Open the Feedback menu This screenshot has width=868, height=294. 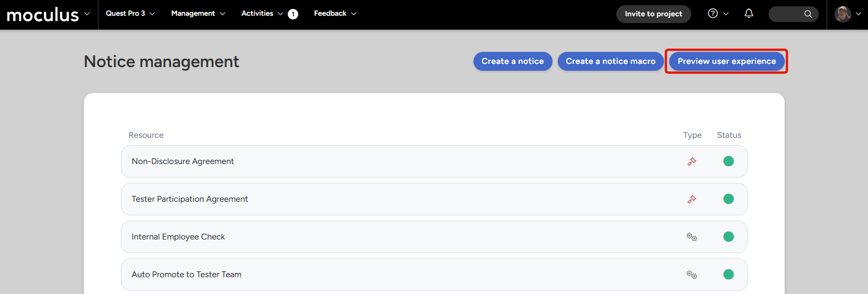tap(335, 14)
